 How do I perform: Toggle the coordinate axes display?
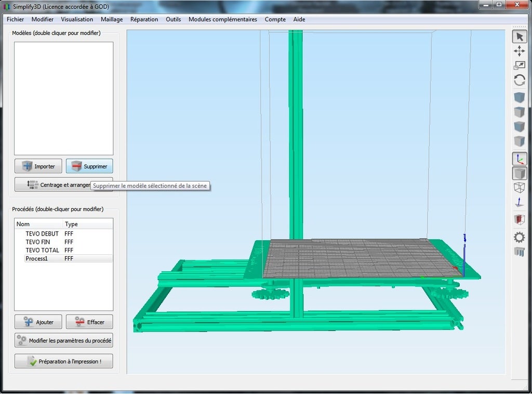pyautogui.click(x=519, y=159)
